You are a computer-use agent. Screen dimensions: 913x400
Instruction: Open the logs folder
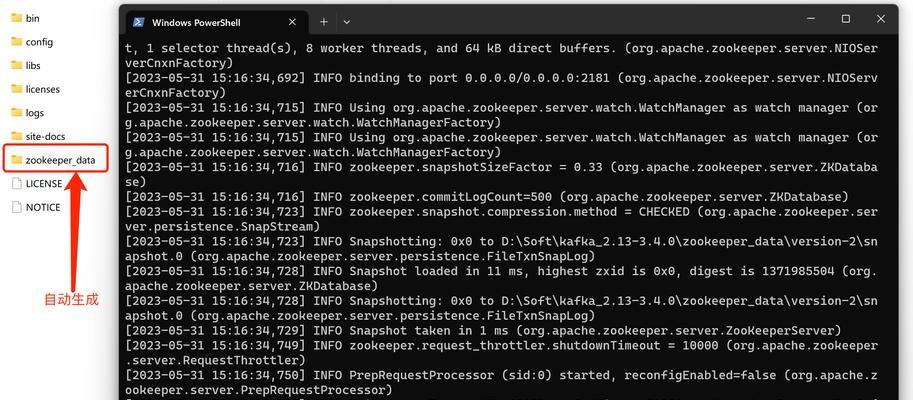27,112
